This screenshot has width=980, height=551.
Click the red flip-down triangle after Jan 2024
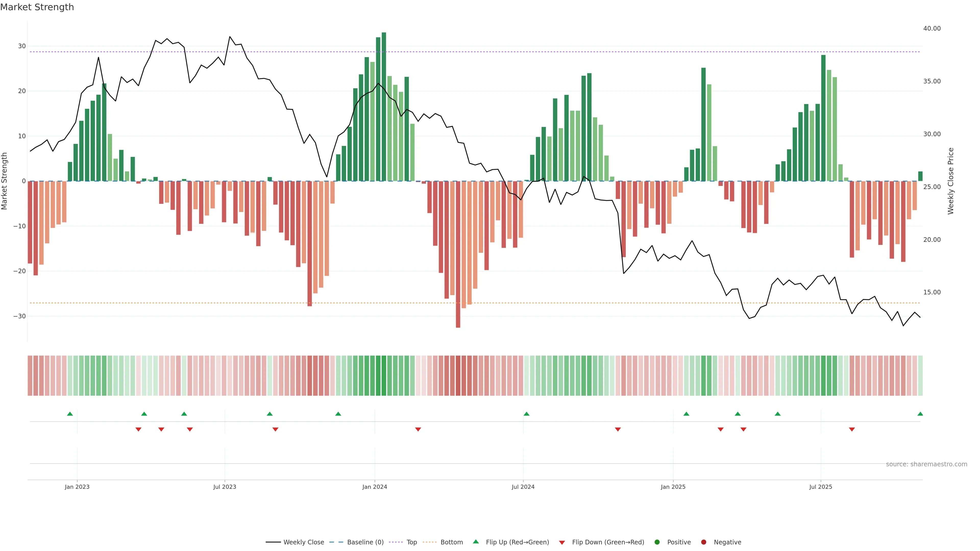pyautogui.click(x=418, y=429)
